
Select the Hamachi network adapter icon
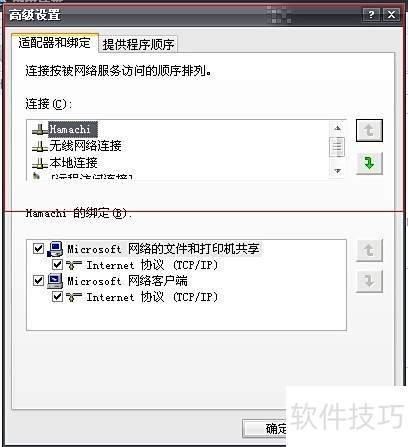40,129
